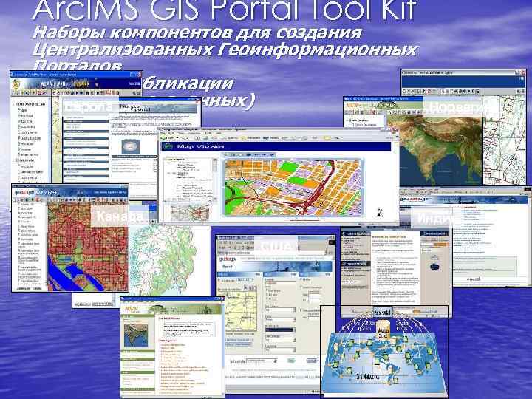The width and height of the screenshot is (532, 399).
Task: Click the red land-use map in the Канада window
Action: (x=88, y=247)
